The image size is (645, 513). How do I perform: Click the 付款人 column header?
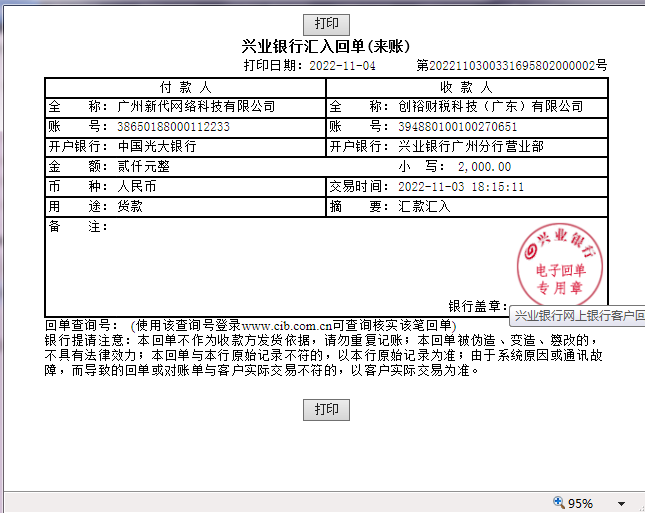pyautogui.click(x=186, y=87)
